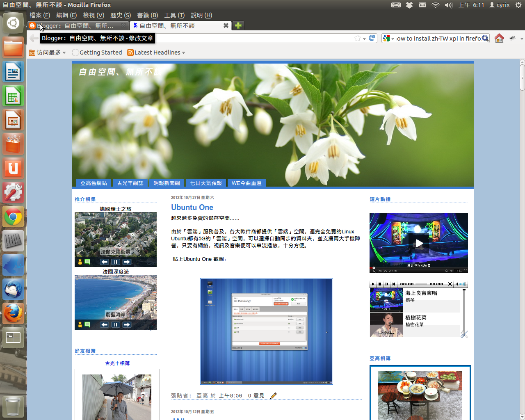Click the wrench widget-edit icon beside video playlist

coord(464,334)
